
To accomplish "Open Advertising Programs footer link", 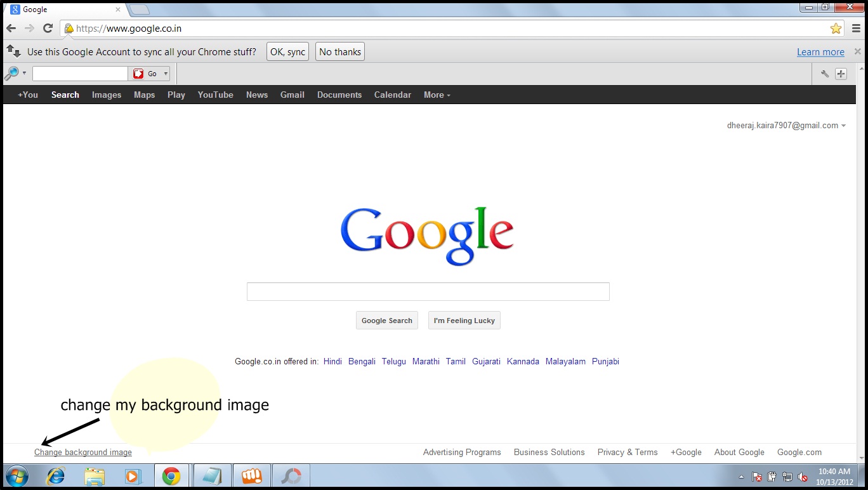I will 462,453.
